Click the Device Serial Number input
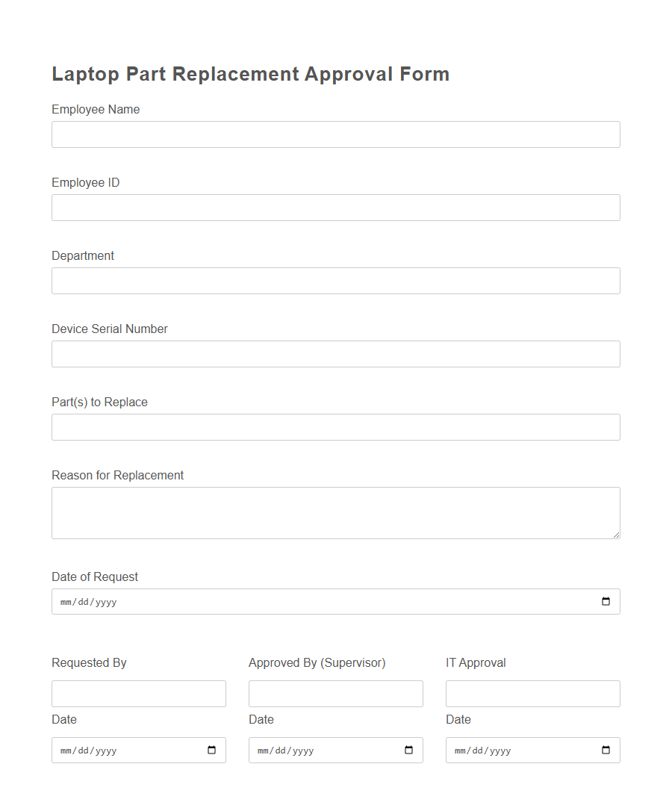This screenshot has height=811, width=672. [x=335, y=354]
